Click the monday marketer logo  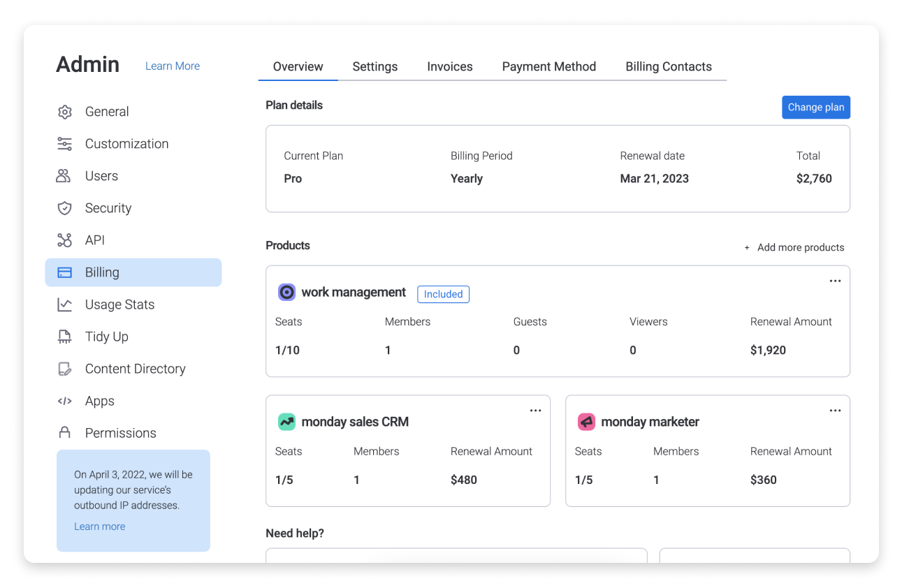tap(586, 422)
